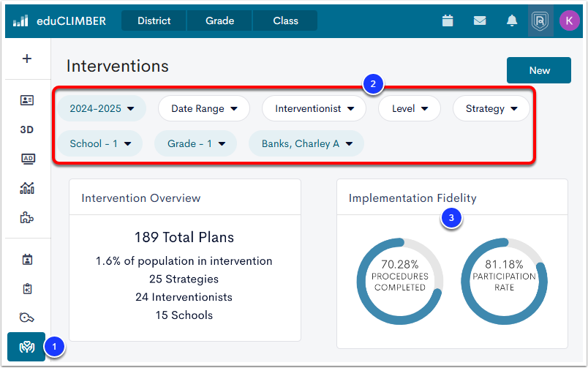
Task: Open the mail envelope icon
Action: [x=480, y=20]
